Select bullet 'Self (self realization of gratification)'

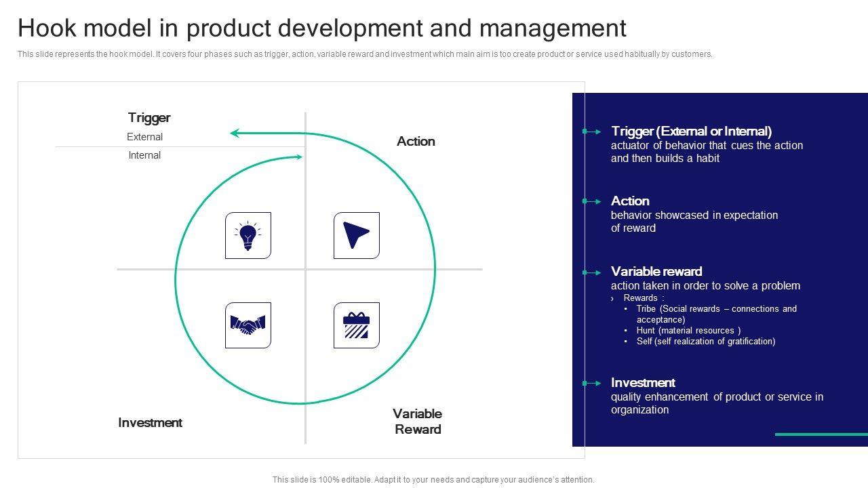pos(706,341)
